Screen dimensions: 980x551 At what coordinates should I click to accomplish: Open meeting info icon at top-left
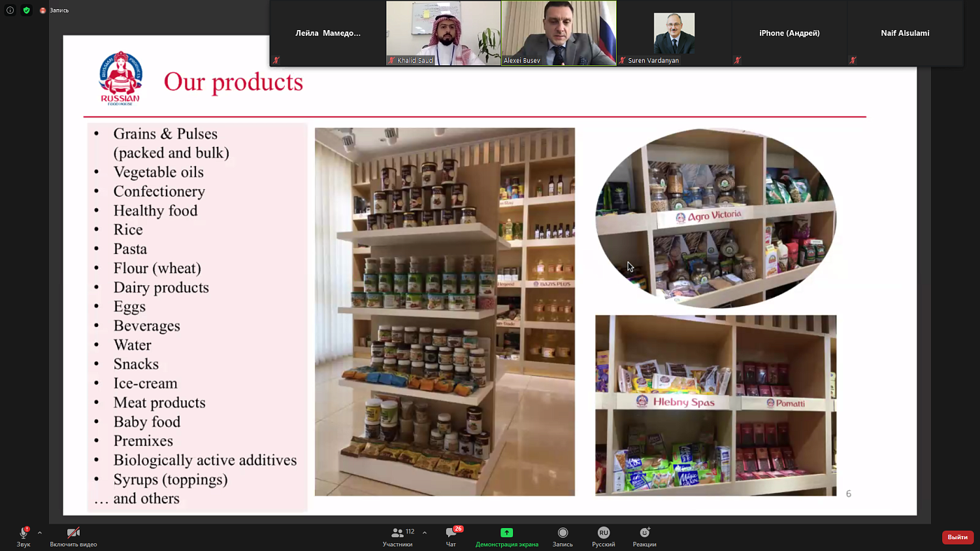(10, 10)
